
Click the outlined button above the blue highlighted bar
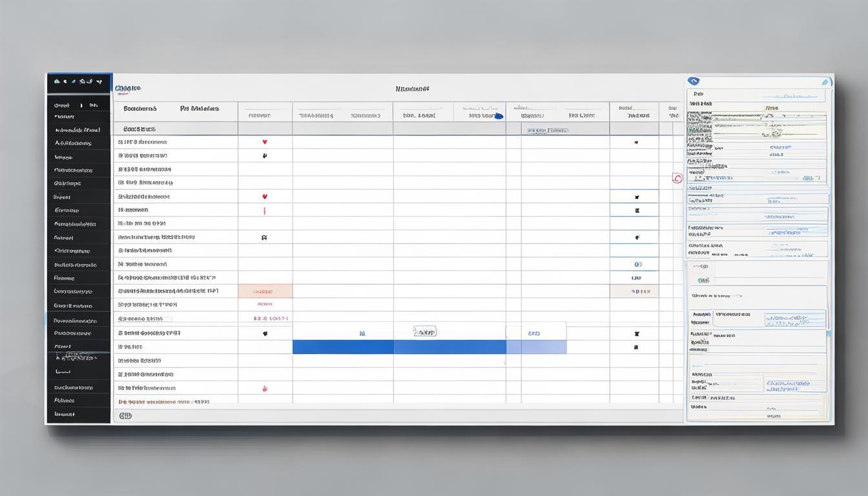(424, 332)
